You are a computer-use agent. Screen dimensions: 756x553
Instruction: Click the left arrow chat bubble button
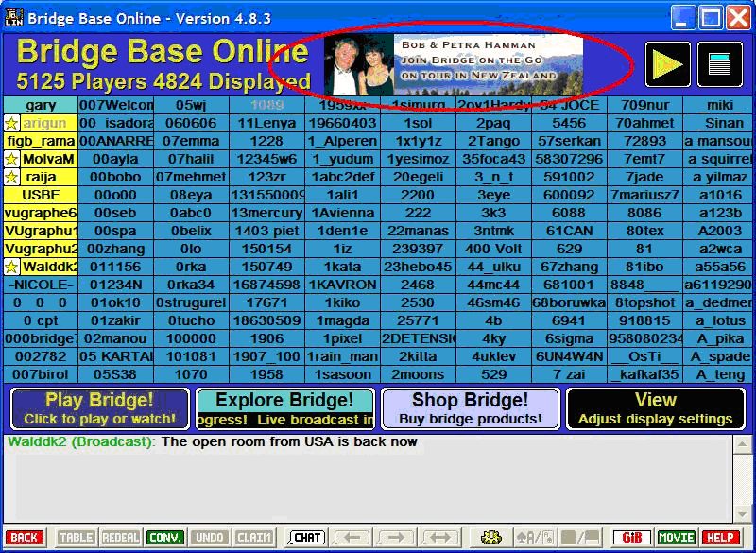352,537
